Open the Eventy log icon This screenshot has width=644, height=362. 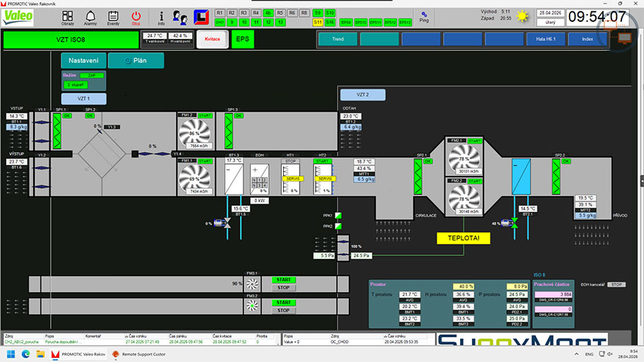coord(113,17)
